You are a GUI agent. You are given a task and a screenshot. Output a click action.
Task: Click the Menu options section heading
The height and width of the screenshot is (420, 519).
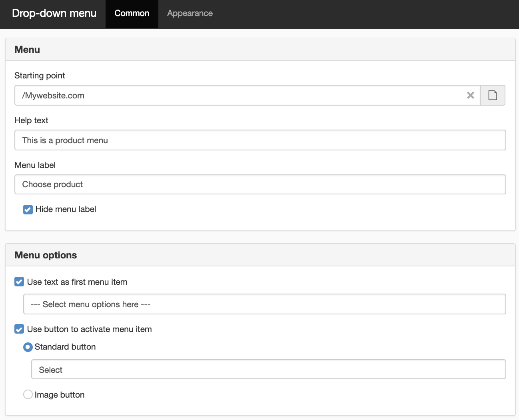[46, 255]
